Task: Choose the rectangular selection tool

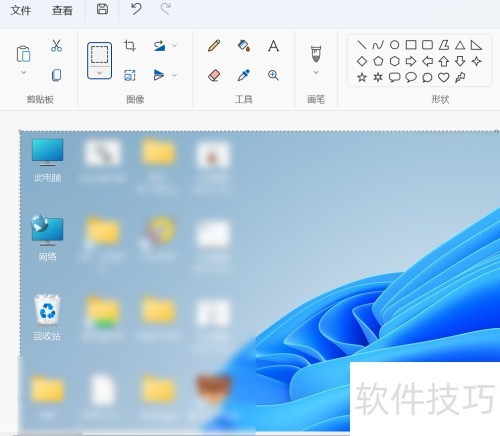Action: click(99, 55)
